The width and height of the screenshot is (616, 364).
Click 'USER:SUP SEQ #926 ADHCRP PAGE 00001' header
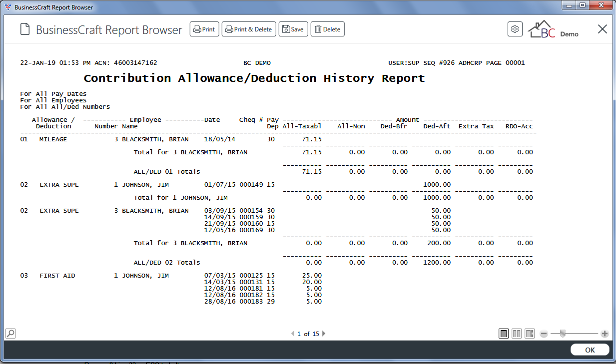point(457,63)
